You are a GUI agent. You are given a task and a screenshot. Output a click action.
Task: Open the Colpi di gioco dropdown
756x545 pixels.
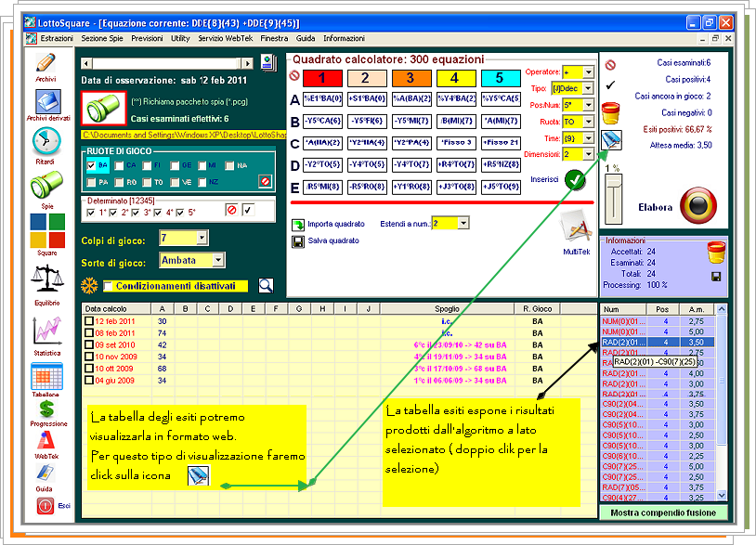(202, 238)
